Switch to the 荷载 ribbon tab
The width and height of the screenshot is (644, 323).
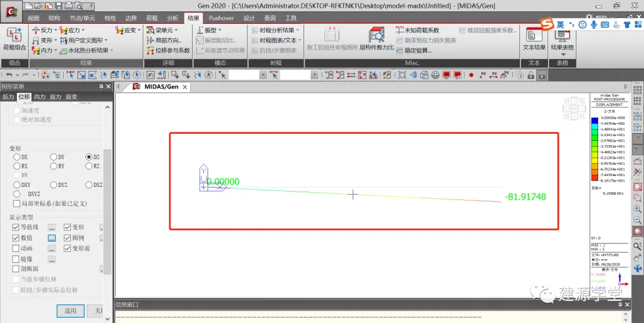152,18
